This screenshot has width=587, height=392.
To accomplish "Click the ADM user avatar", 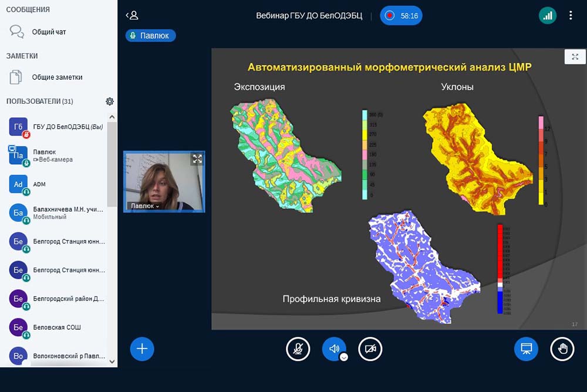I will point(18,184).
